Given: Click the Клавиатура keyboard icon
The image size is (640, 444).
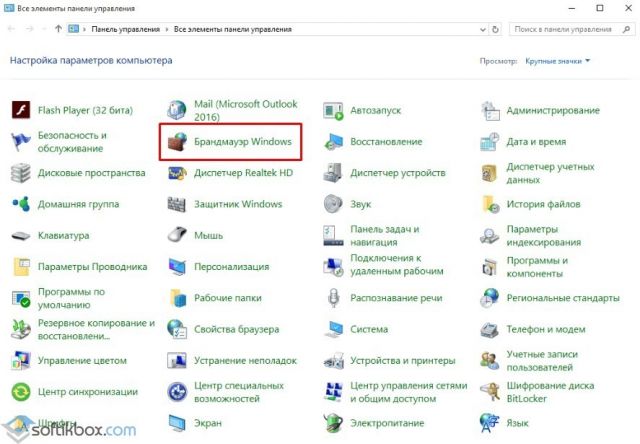Looking at the screenshot, I should (x=21, y=235).
